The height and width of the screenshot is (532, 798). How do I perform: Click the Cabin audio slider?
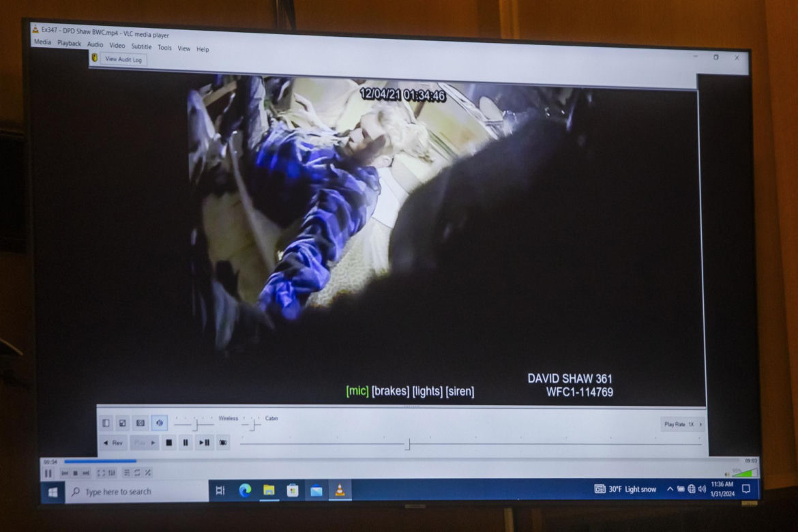pos(252,424)
